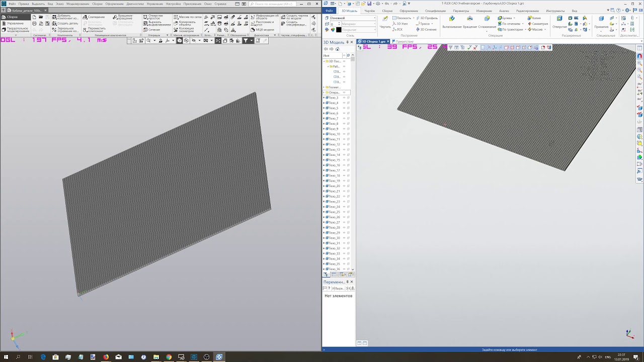The height and width of the screenshot is (362, 644).
Task: Close the Переменные panel
Action: pyautogui.click(x=351, y=282)
